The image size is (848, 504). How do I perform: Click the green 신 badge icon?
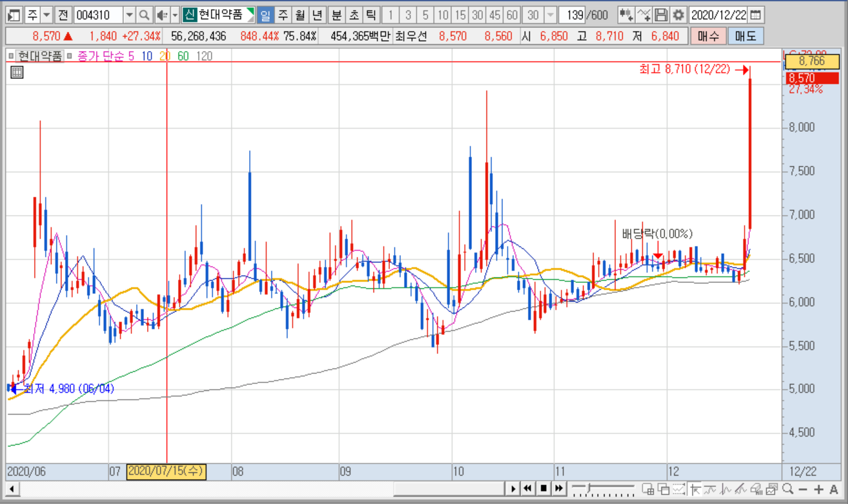190,15
